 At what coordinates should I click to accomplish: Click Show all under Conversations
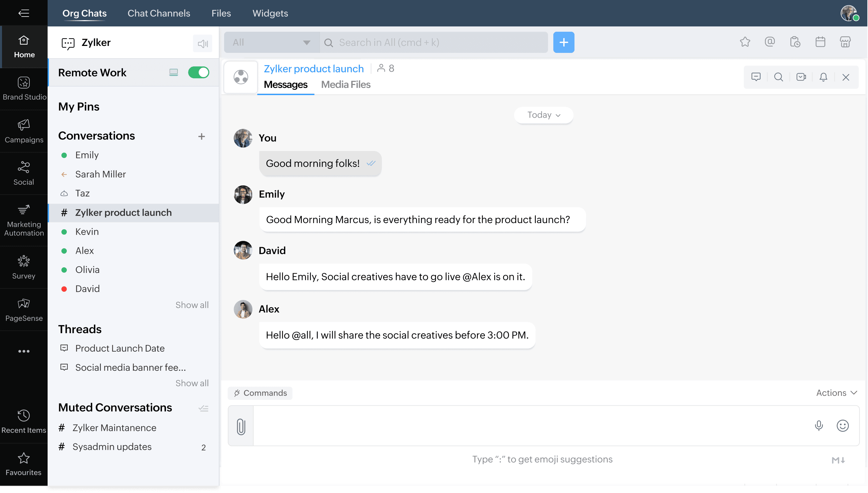click(x=192, y=305)
